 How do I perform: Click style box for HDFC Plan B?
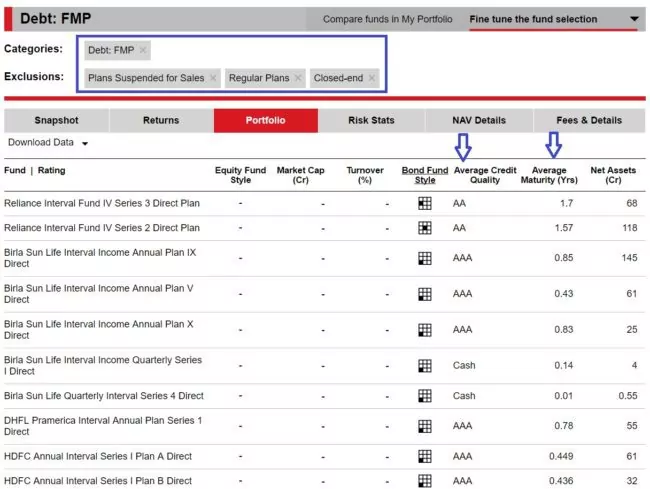point(425,481)
